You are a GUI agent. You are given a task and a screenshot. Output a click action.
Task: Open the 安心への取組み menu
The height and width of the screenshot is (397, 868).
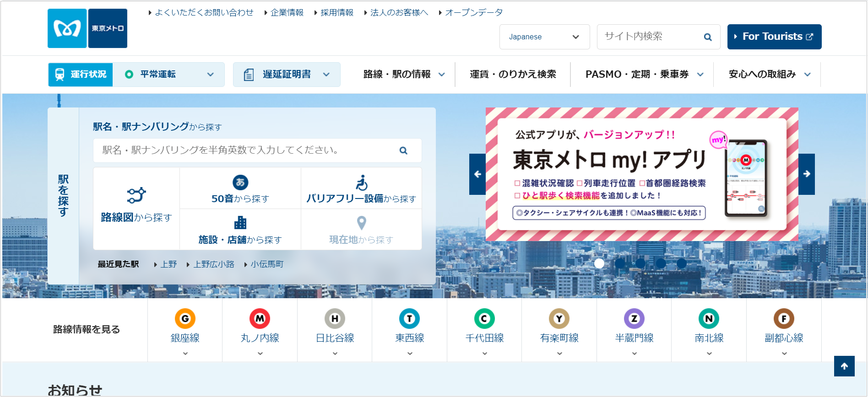tap(770, 74)
